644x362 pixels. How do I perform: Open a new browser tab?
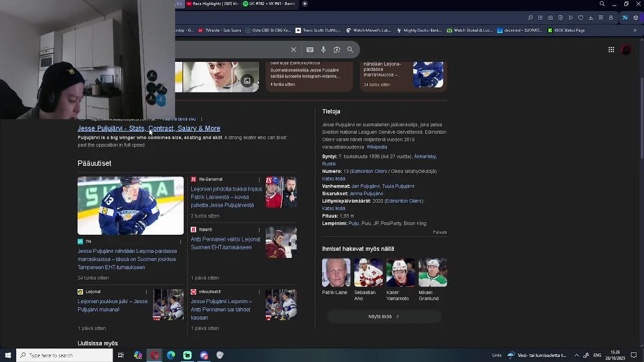click(x=305, y=4)
